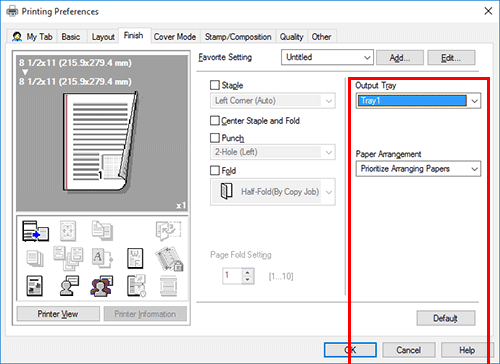Click the secured document with lock icon
This screenshot has width=500, height=364.
click(169, 259)
